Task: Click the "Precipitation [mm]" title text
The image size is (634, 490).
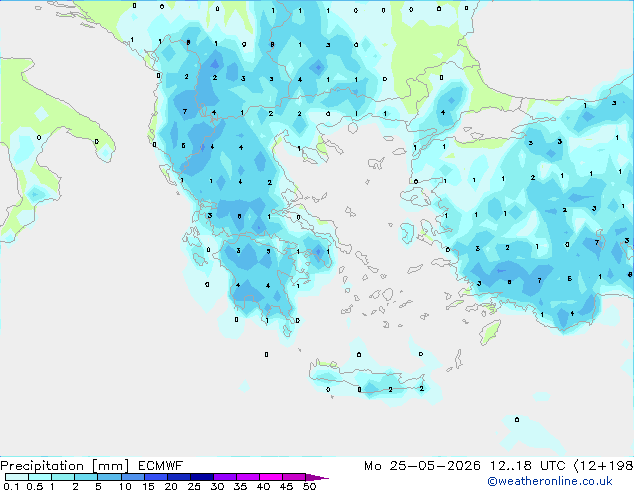Action: coord(65,466)
